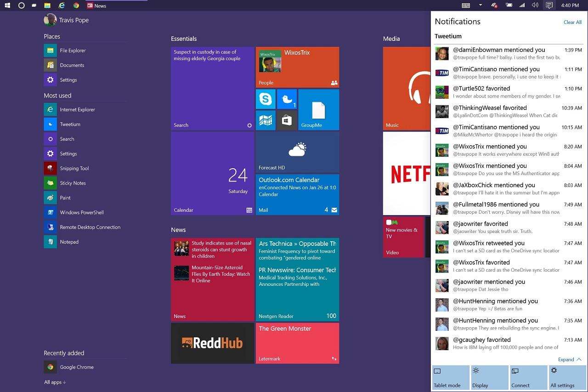Toggle the Notifications center tray icon
Screen dimensions: 588x392
pyautogui.click(x=548, y=6)
